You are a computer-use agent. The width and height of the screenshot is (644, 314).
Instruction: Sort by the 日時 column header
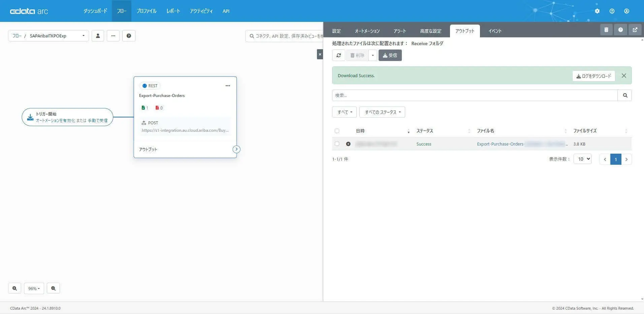tap(382, 131)
